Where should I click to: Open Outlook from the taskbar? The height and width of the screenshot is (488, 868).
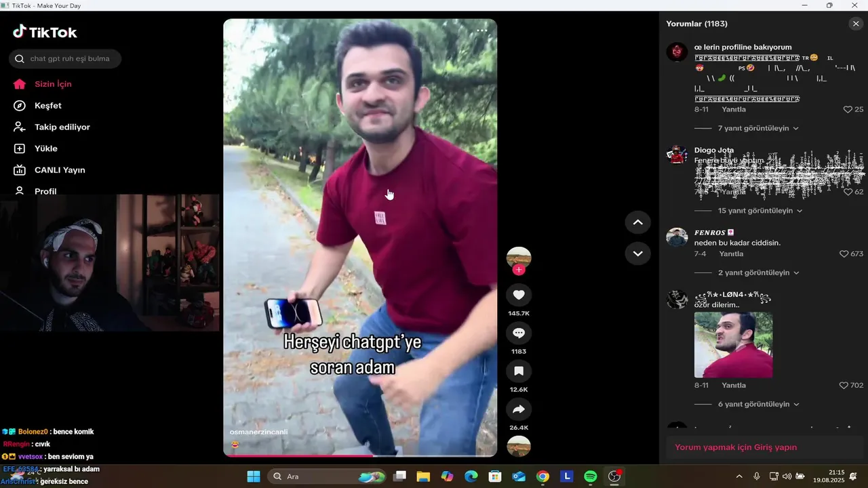pyautogui.click(x=519, y=476)
